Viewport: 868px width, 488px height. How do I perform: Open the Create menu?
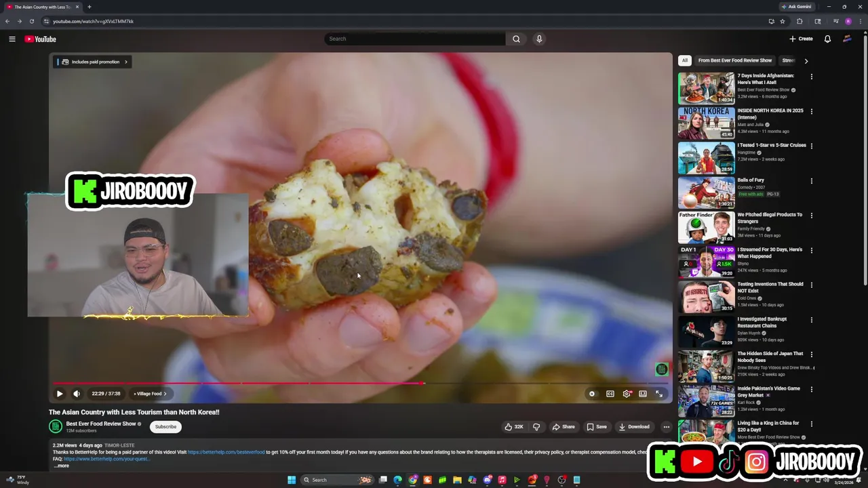[801, 39]
